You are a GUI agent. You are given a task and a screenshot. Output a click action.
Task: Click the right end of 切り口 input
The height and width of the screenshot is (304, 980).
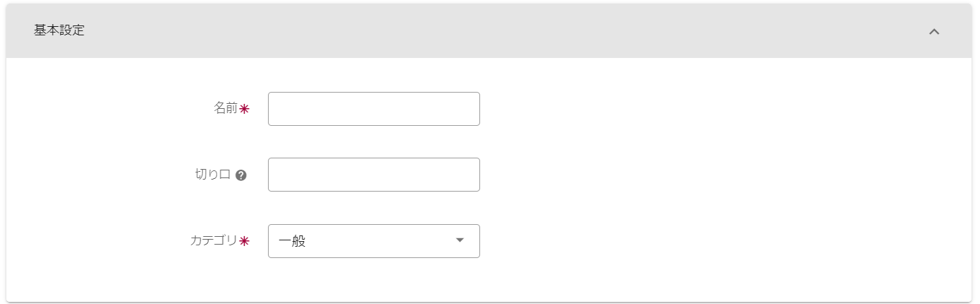(x=472, y=175)
